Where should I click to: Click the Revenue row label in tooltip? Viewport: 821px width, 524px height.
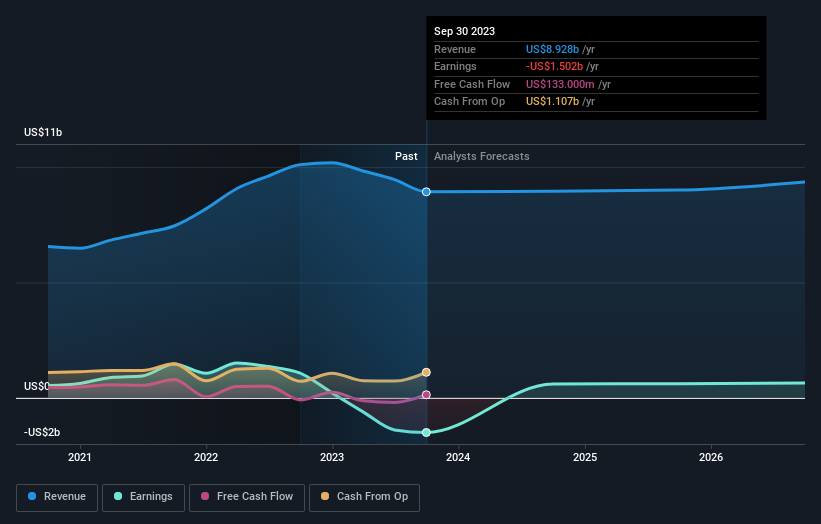point(455,49)
